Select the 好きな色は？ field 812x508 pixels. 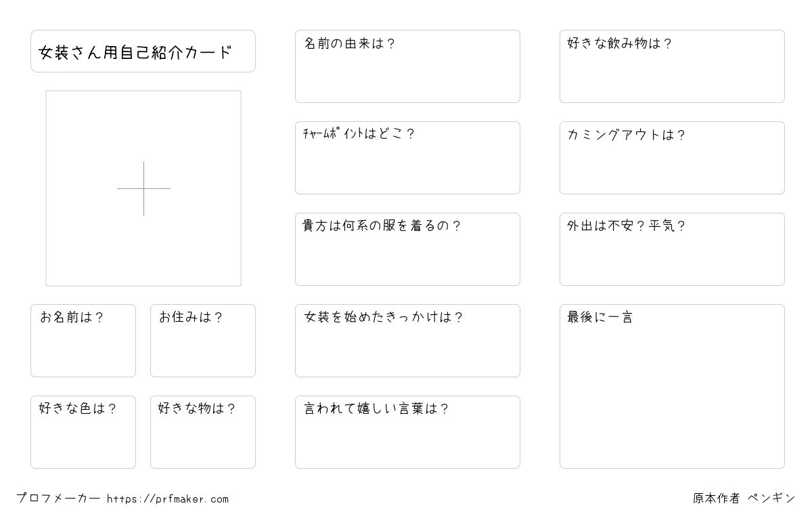[x=83, y=432]
